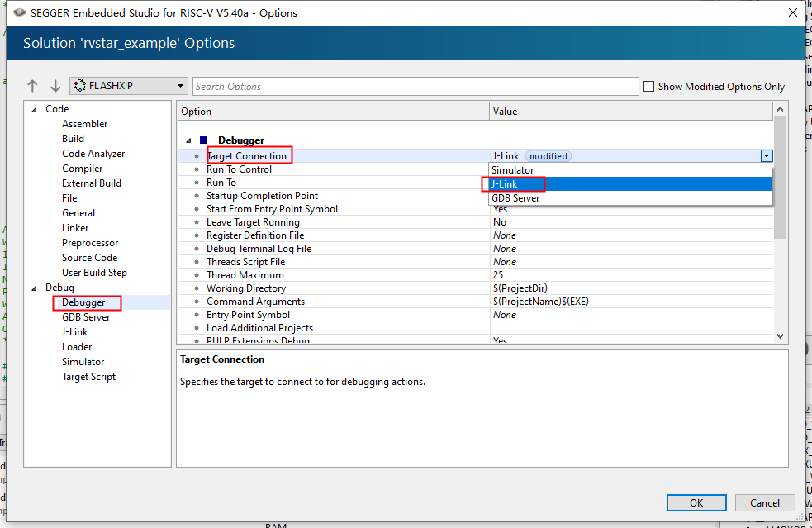Confirm with the OK button
812x528 pixels.
(x=696, y=502)
